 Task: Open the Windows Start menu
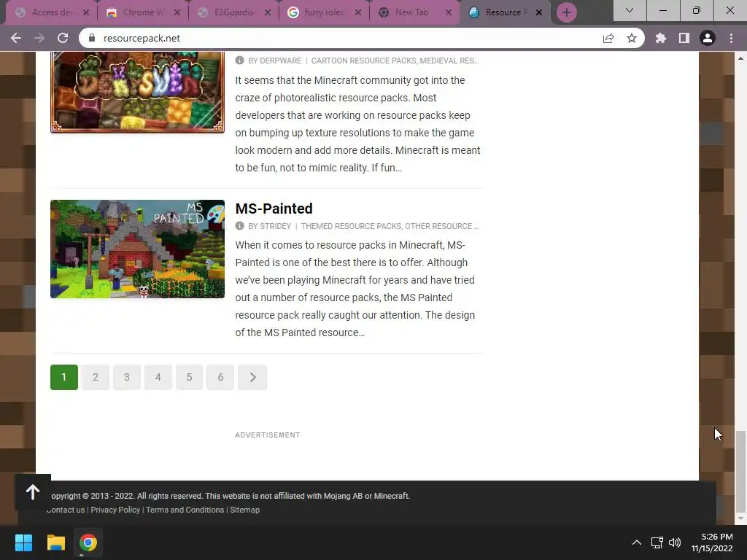[23, 542]
